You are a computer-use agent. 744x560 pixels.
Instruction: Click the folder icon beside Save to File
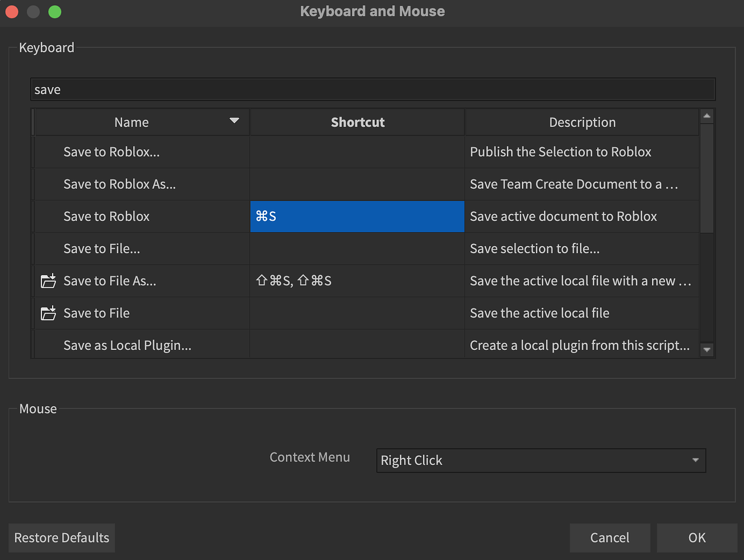[x=48, y=313]
